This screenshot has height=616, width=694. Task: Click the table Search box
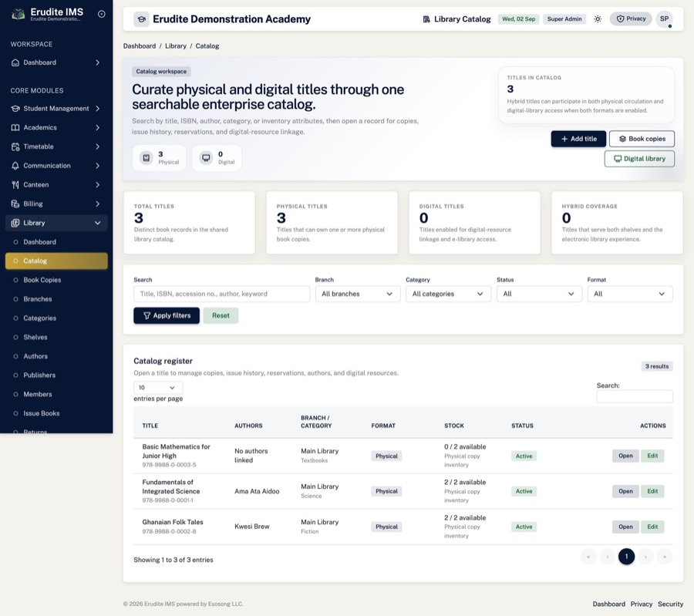635,396
